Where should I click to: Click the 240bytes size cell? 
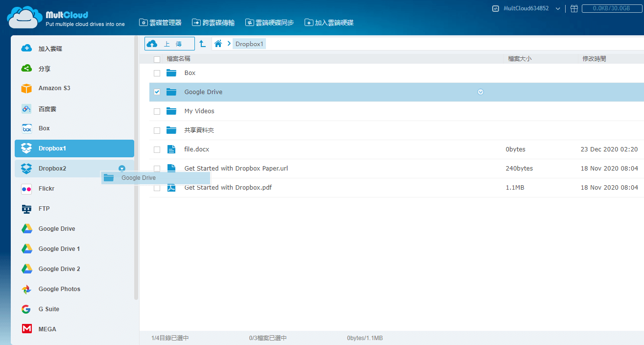point(519,169)
